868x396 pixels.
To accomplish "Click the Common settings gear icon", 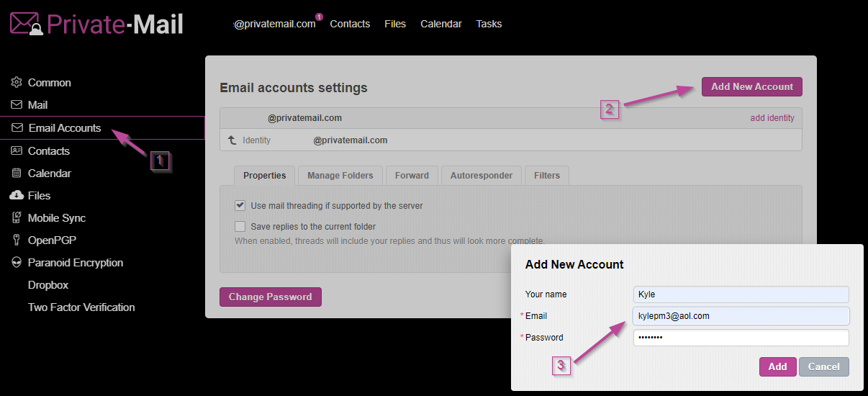I will point(17,82).
